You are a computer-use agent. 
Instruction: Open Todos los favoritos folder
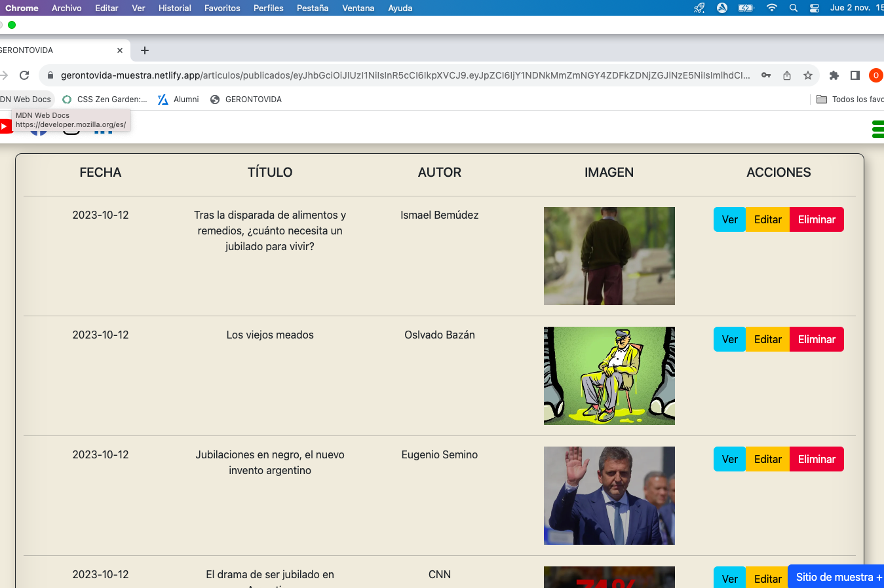click(850, 100)
